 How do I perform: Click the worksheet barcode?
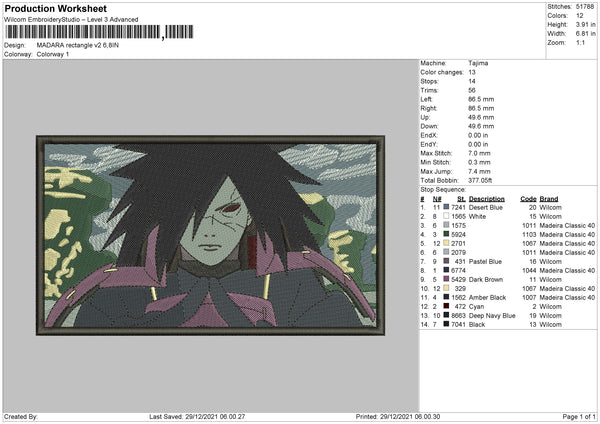tap(99, 32)
